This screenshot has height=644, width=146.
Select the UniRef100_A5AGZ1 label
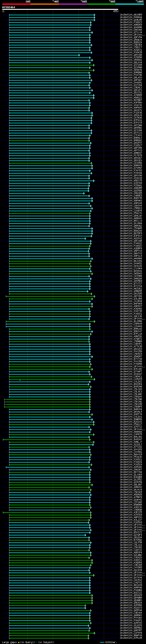click(x=131, y=98)
